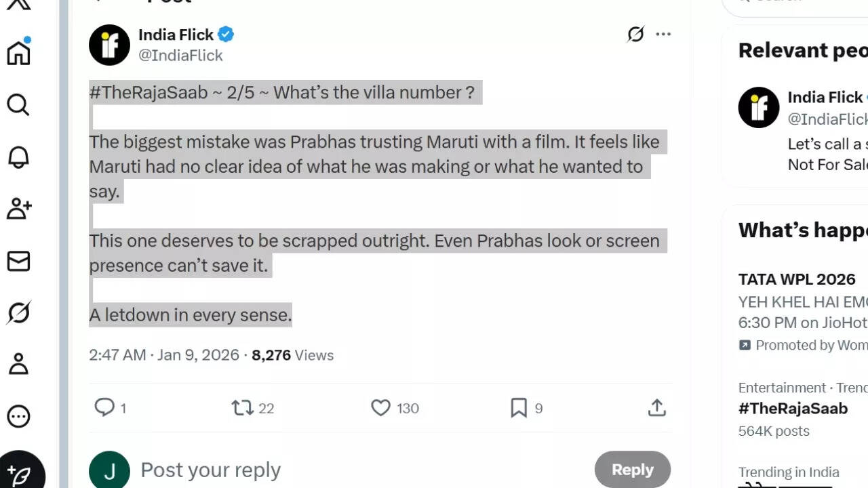Bookmark India Flick's post
Screen dimensions: 868x488
pos(517,408)
